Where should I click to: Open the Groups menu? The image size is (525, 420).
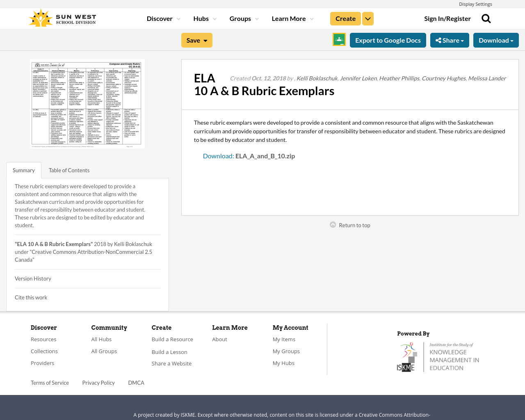point(244,18)
